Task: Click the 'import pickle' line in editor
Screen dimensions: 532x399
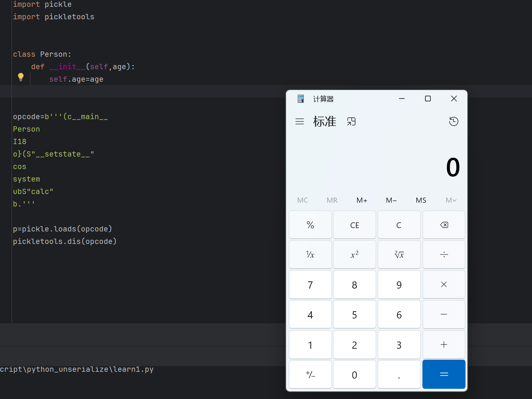Action: point(42,5)
